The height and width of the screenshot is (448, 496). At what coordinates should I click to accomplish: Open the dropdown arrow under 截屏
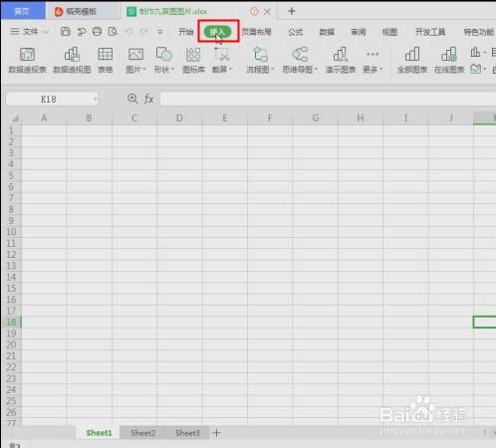pyautogui.click(x=230, y=69)
